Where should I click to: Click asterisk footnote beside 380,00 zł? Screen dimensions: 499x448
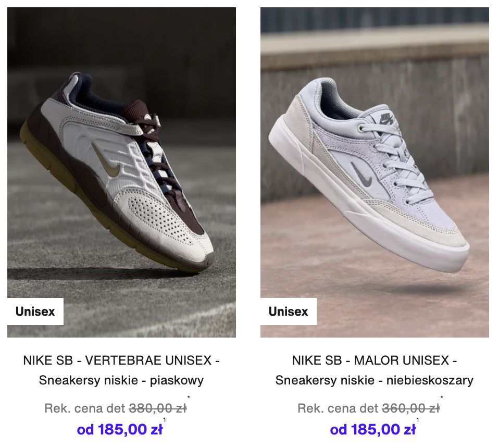(x=189, y=397)
